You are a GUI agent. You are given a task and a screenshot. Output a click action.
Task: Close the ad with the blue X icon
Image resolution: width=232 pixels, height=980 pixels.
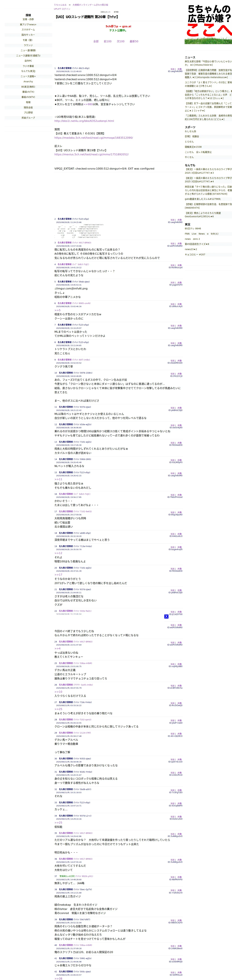click(x=166, y=616)
